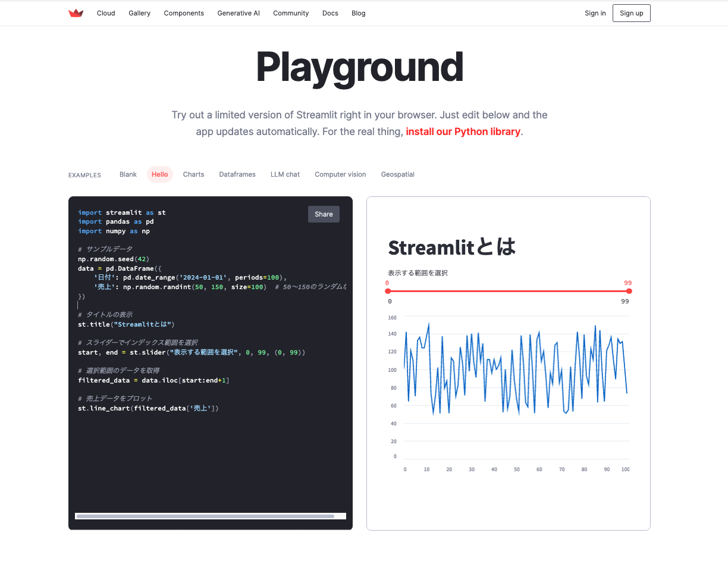This screenshot has width=728, height=586.
Task: Open the Geospatial example
Action: 398,174
